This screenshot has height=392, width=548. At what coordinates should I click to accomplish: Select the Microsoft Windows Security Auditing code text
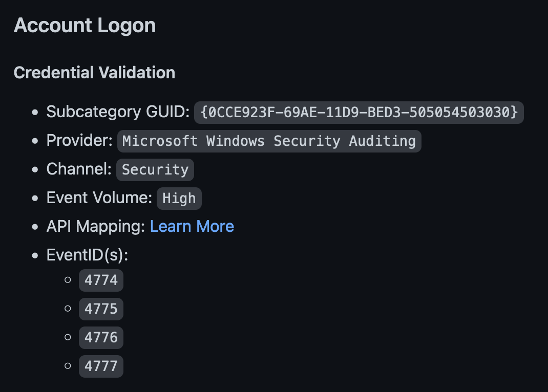[269, 141]
